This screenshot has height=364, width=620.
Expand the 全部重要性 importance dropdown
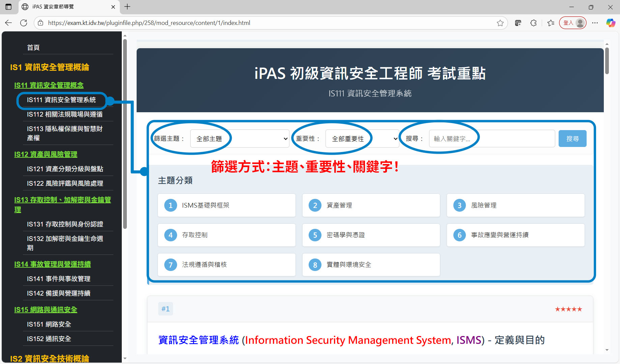point(362,139)
